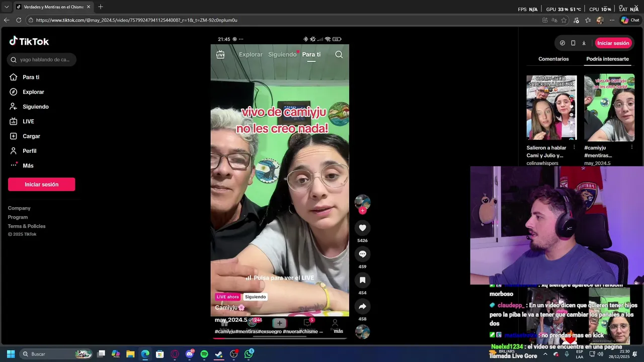Click may_2024.5 under recommended card
The height and width of the screenshot is (362, 644).
(597, 163)
